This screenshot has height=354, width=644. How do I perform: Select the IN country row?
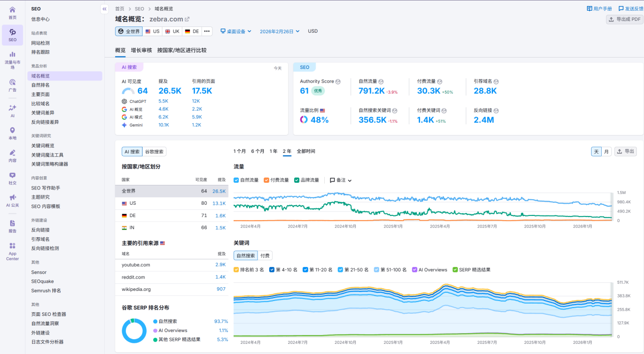pyautogui.click(x=172, y=228)
